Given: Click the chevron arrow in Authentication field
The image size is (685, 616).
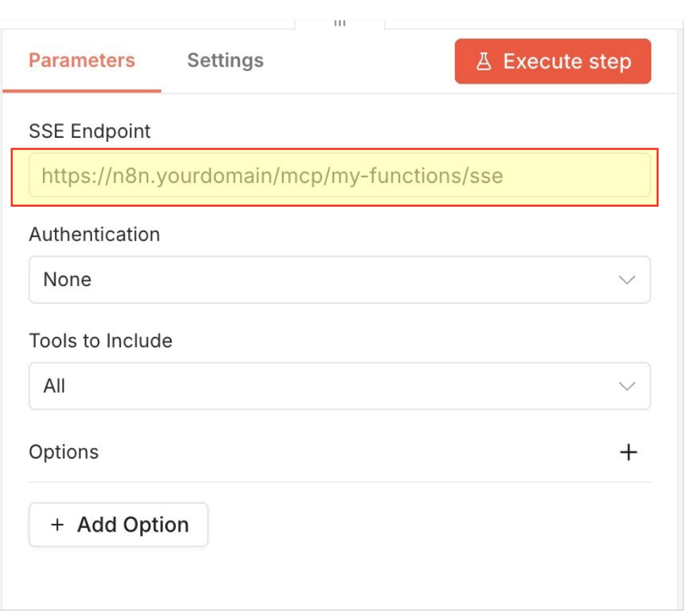Looking at the screenshot, I should [627, 280].
